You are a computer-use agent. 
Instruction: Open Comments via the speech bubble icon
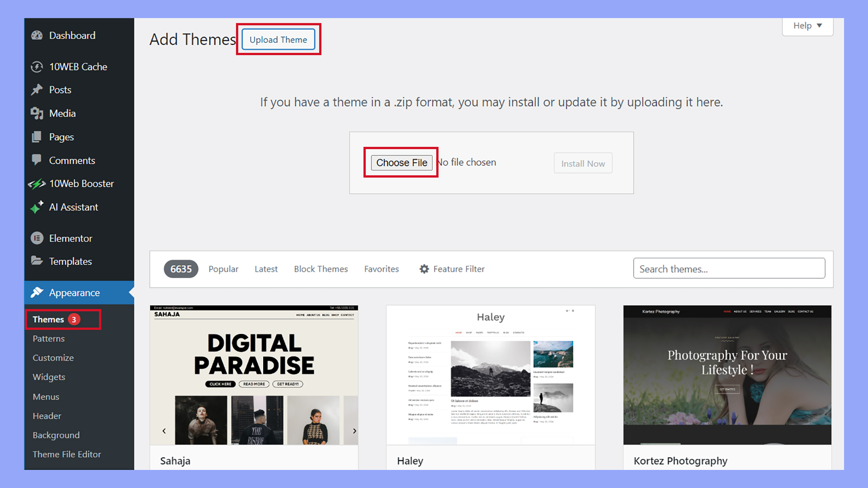coord(37,160)
